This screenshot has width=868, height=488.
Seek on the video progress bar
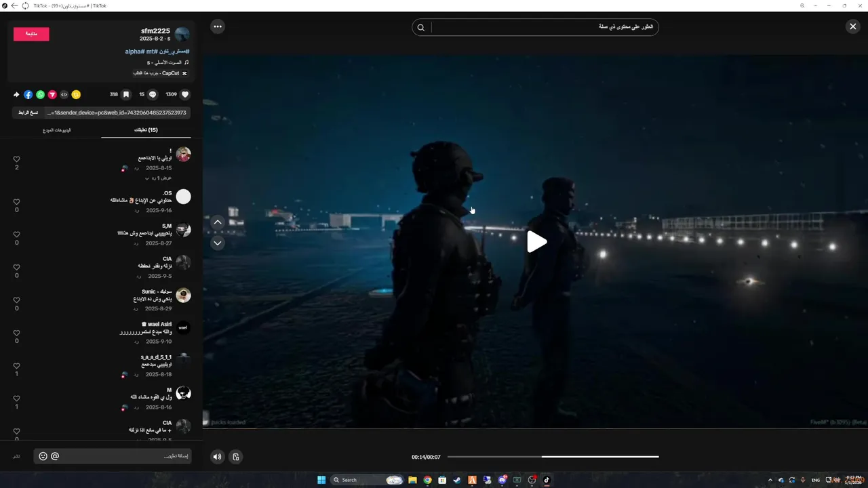click(x=553, y=457)
